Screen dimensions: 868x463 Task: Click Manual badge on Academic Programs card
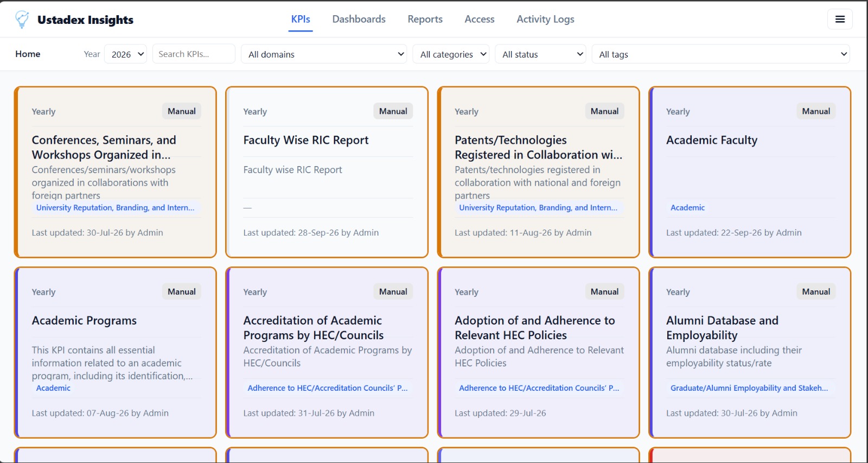tap(181, 291)
